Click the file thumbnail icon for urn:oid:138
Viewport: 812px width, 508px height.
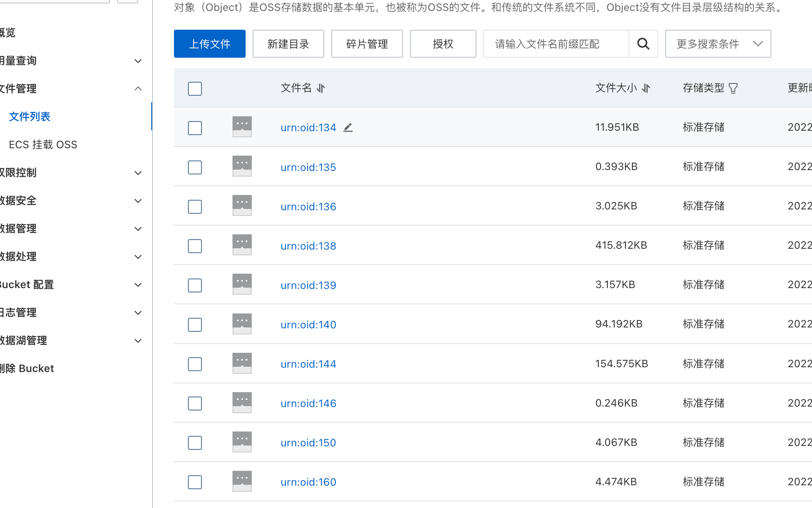[242, 245]
